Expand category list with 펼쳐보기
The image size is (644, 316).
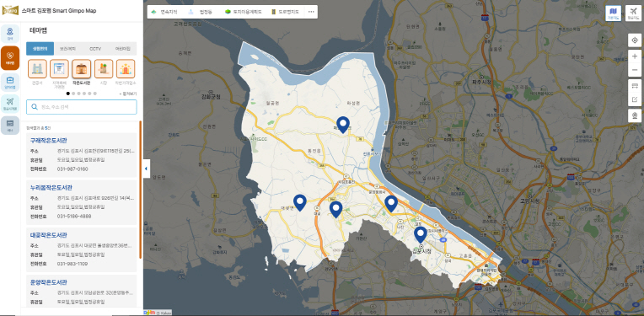point(128,94)
